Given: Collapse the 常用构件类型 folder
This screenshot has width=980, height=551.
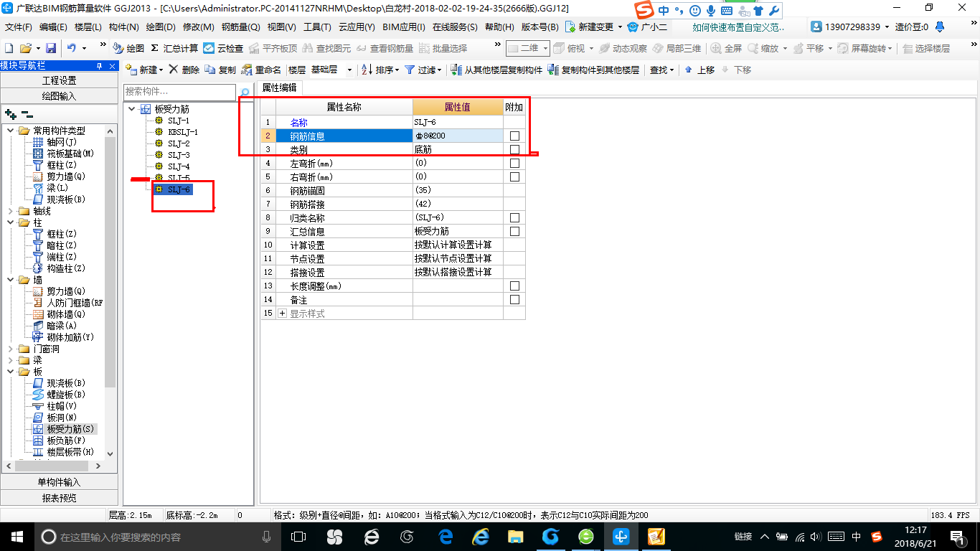Looking at the screenshot, I should pyautogui.click(x=10, y=131).
